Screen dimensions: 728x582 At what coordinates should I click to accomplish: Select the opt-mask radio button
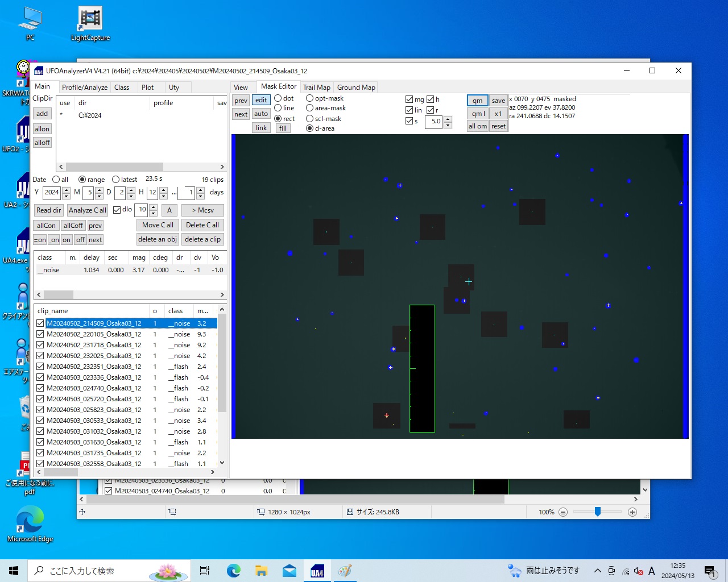[310, 98]
